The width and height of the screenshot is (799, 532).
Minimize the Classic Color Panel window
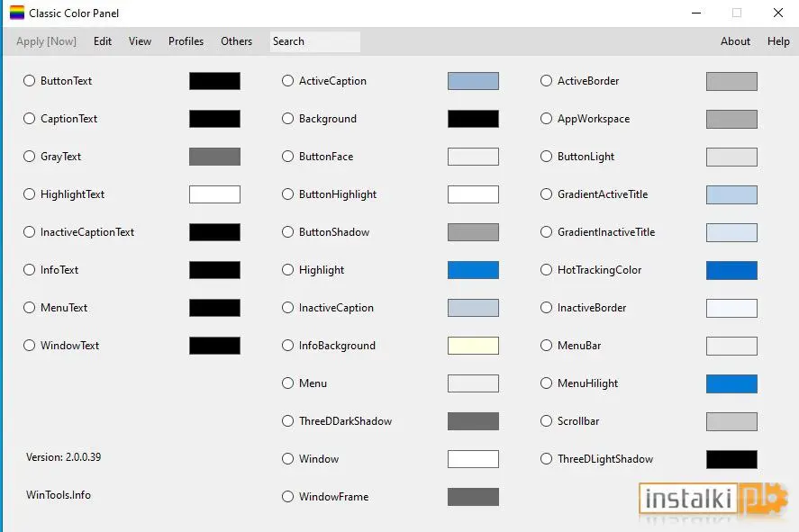(696, 13)
